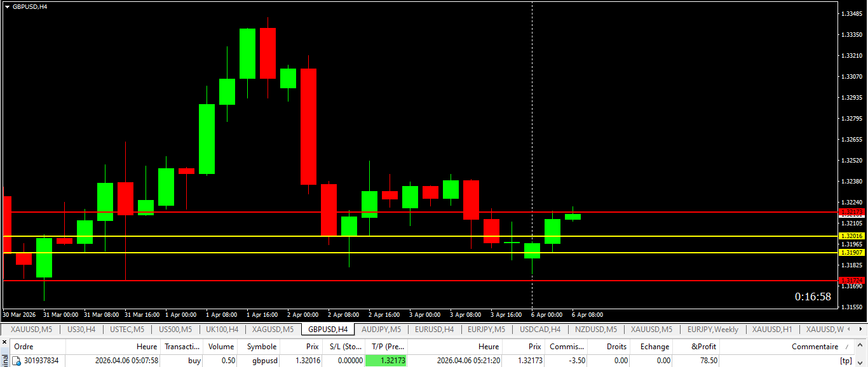Select the XAUUSD,H1 chart tab
This screenshot has width=868, height=367.
pyautogui.click(x=772, y=330)
